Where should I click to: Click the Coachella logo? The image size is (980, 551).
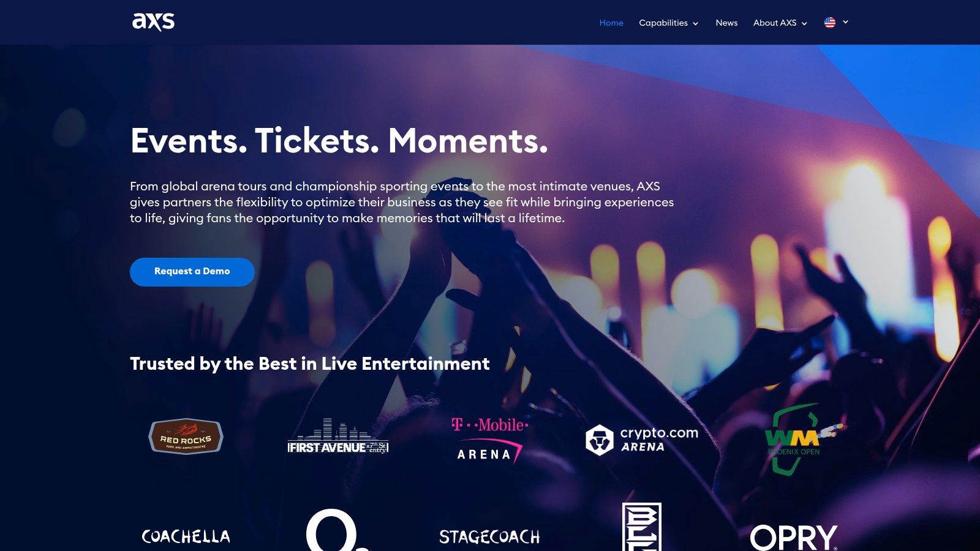click(x=186, y=537)
